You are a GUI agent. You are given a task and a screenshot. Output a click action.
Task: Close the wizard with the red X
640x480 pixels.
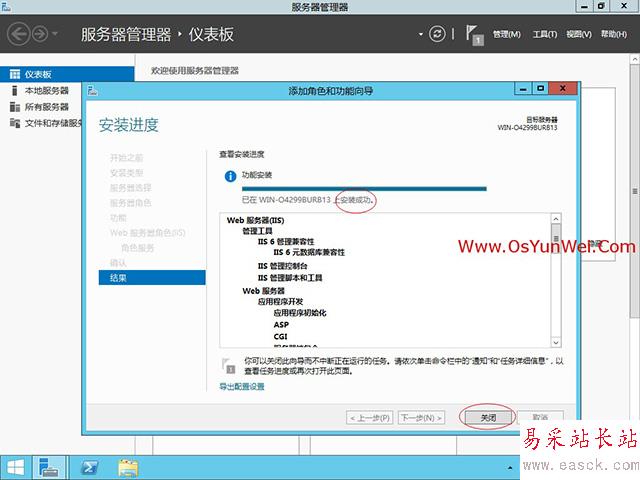(563, 89)
